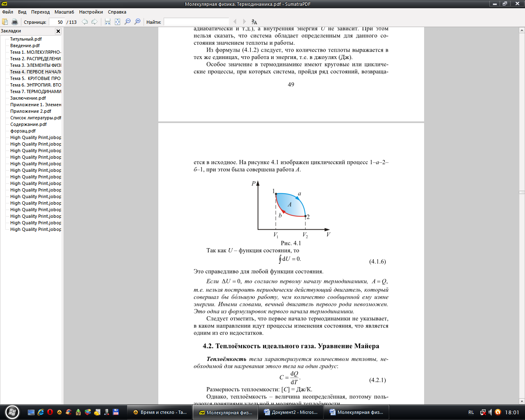Viewport: 525px width, 420px height.
Task: Select bookmark Список литературы.pdf
Action: coord(36,118)
